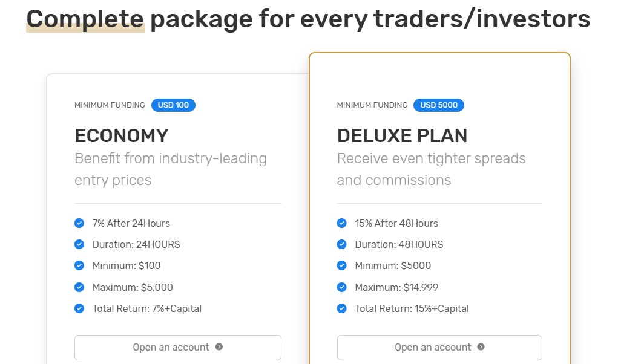Image resolution: width=618 pixels, height=364 pixels.
Task: Click checkmark icon next to Total Return: 15%+Capital
Action: (342, 308)
